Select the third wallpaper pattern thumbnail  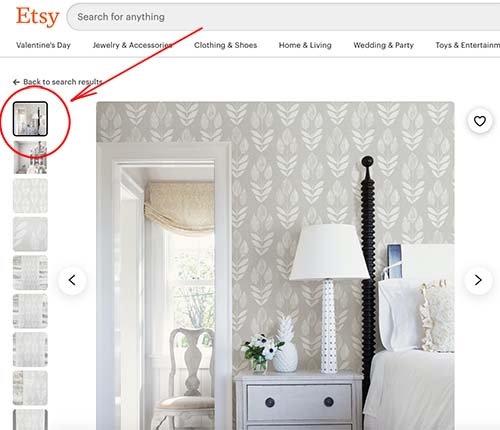[x=30, y=196]
